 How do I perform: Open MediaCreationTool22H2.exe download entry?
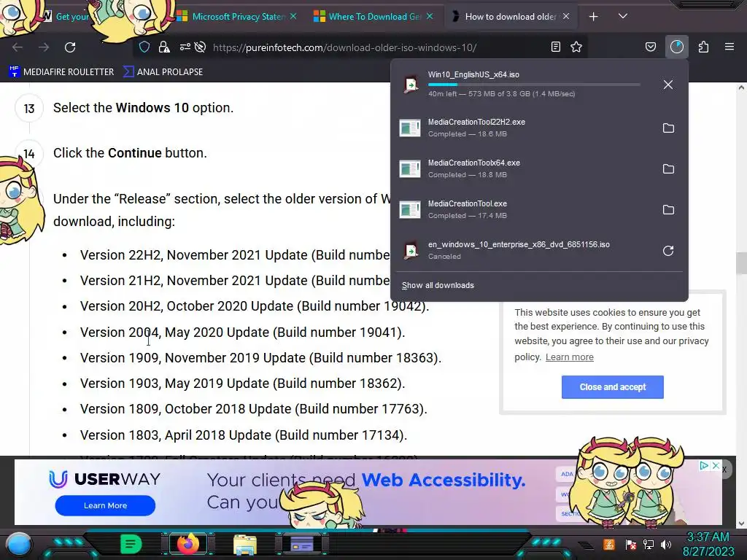coord(524,128)
